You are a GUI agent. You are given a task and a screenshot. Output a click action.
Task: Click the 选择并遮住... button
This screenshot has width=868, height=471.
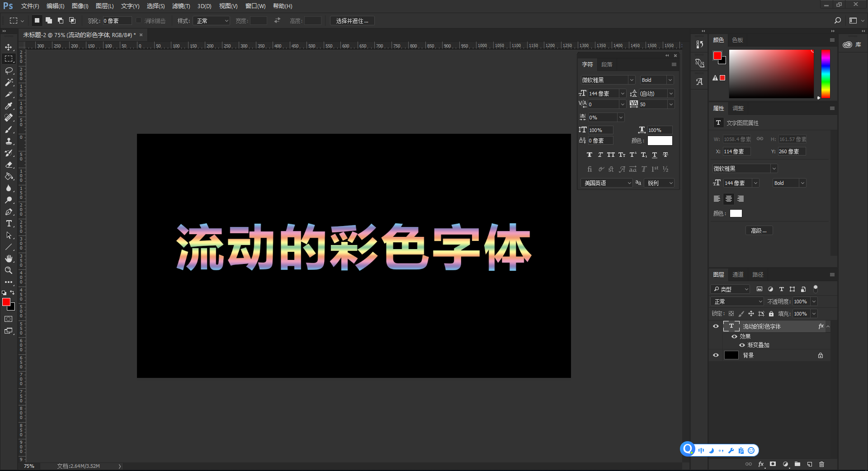352,21
